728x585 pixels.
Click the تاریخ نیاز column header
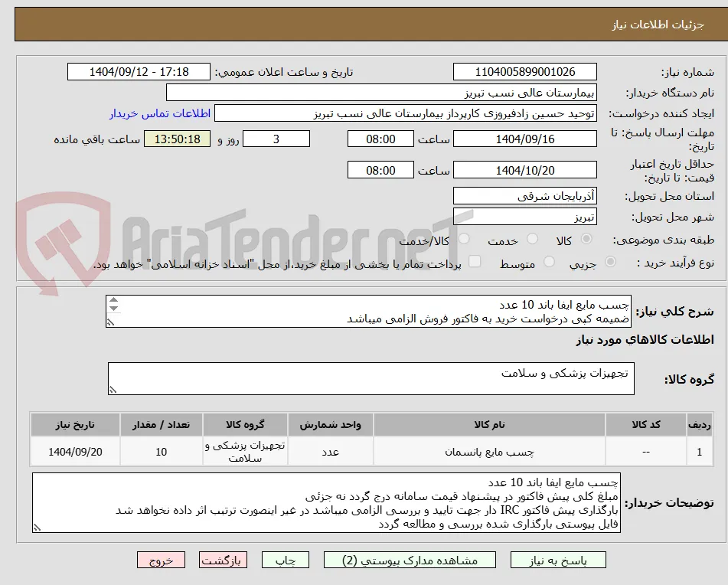(x=75, y=425)
